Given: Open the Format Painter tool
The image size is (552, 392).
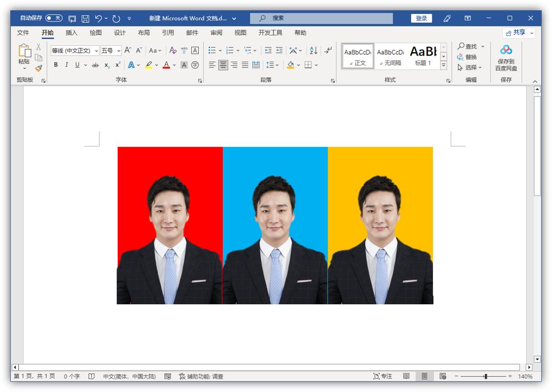Looking at the screenshot, I should click(38, 68).
